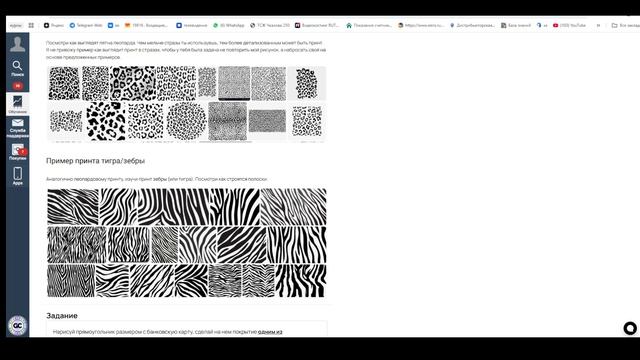
Task: Click the GC round logo at sidebar bottom
Action: [17, 325]
